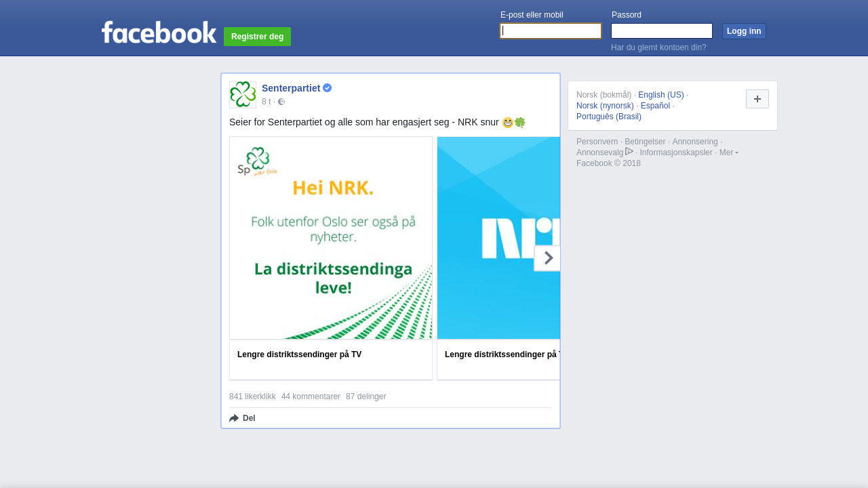Open Informasjonskapsler footer link
868x488 pixels.
point(676,152)
